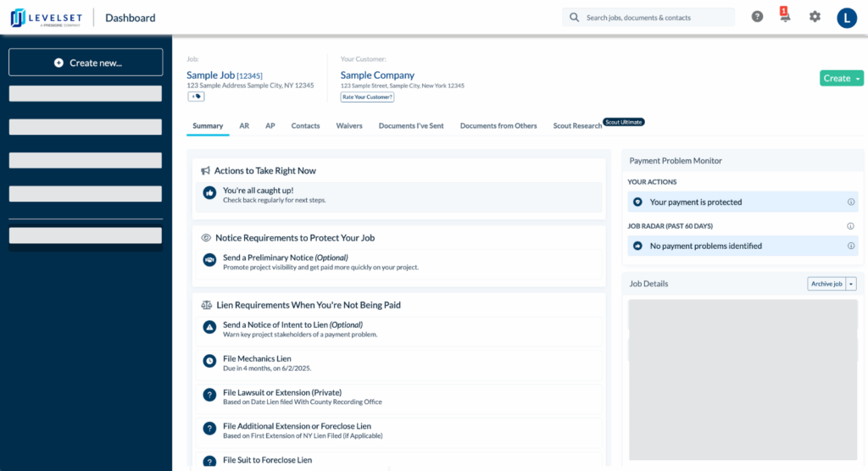The height and width of the screenshot is (471, 868).
Task: Open the Archive job dropdown arrow
Action: 852,284
